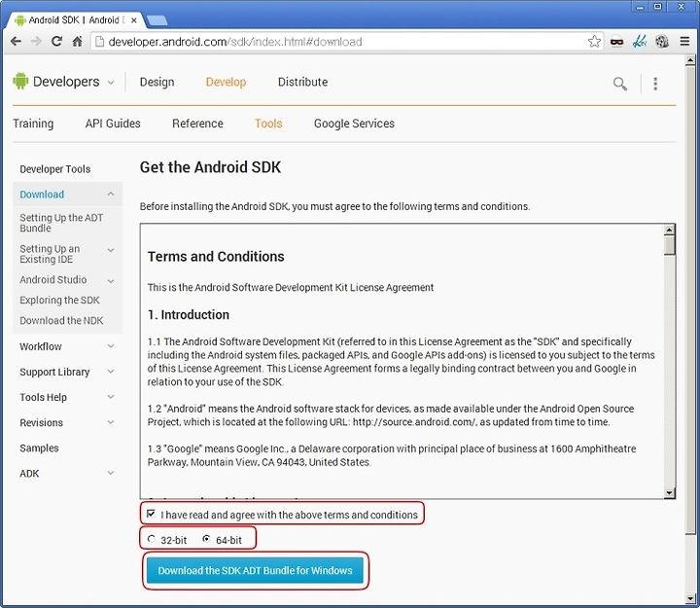Open the Download link in the sidebar
Screen dimensions: 700x608
coord(42,195)
